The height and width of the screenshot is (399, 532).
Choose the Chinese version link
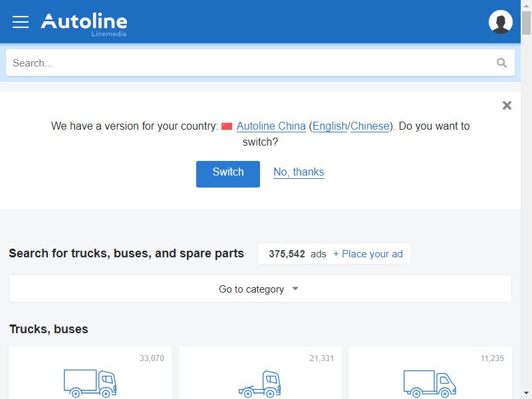coord(370,126)
